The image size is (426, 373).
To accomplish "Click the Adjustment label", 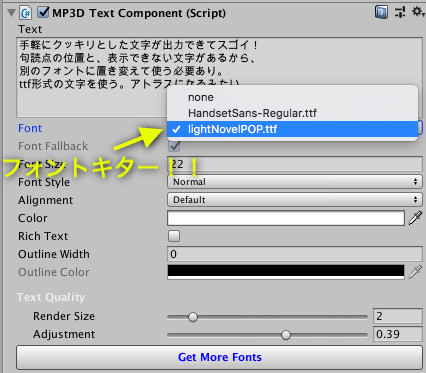I will [x=64, y=334].
